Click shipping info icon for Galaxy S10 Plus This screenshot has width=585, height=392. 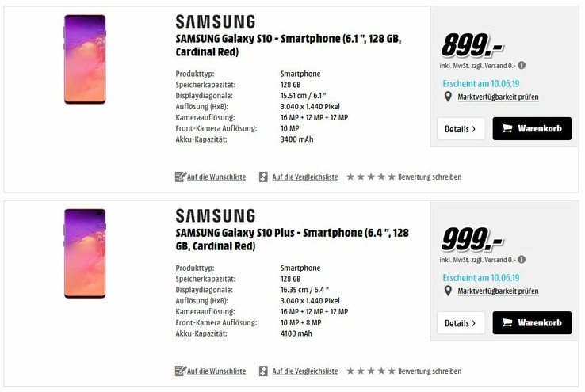click(522, 259)
